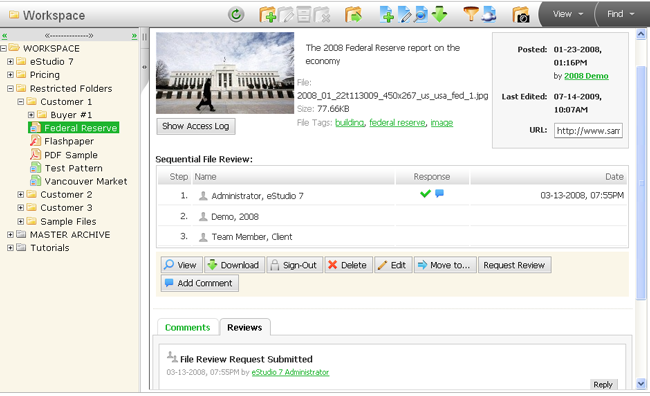Click the blue comment bubble in Response column
Viewport: 650px width, 396px height.
pyautogui.click(x=439, y=193)
